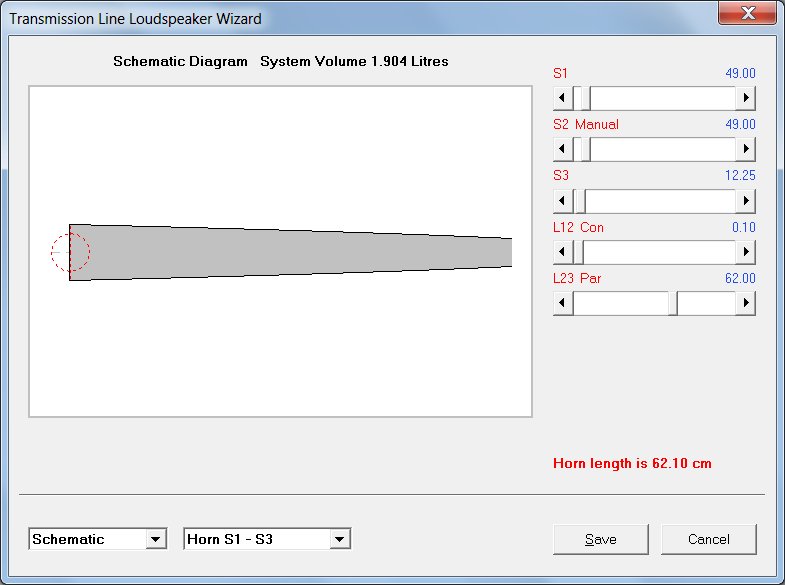The width and height of the screenshot is (785, 585).
Task: Click the L12 value 0.10
Action: tap(744, 228)
